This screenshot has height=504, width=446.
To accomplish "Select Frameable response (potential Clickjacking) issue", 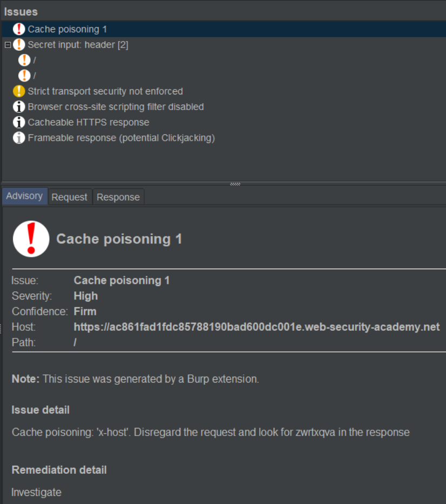I will tap(121, 138).
